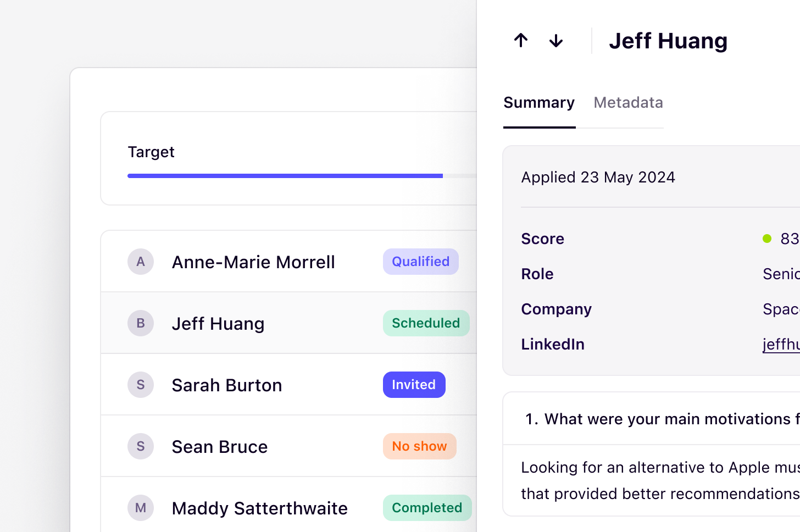Open the jeffhu LinkedIn link

[x=781, y=344]
